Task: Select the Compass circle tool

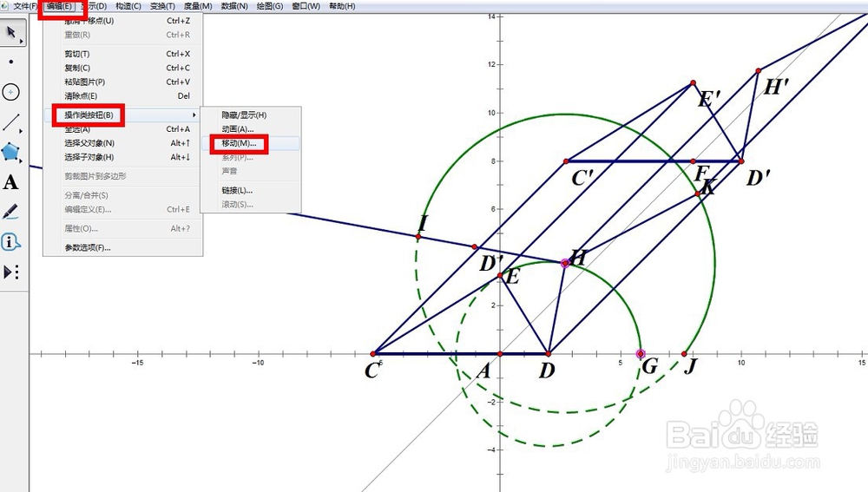Action: tap(11, 92)
